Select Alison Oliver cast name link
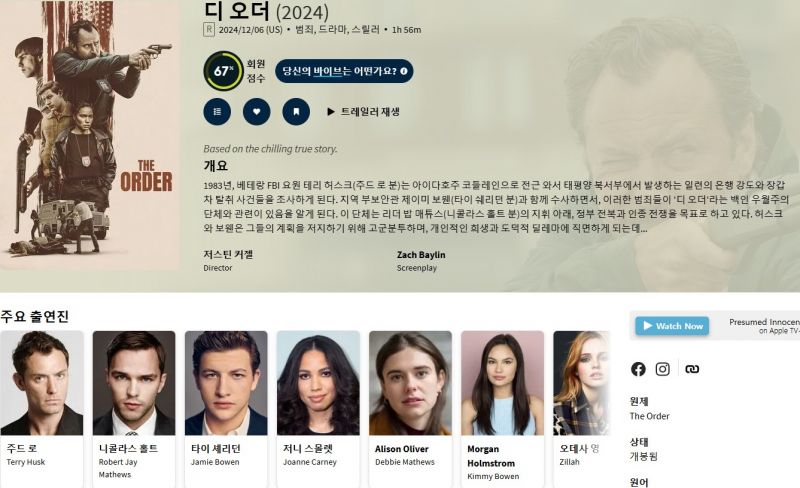This screenshot has width=800, height=488. [402, 449]
